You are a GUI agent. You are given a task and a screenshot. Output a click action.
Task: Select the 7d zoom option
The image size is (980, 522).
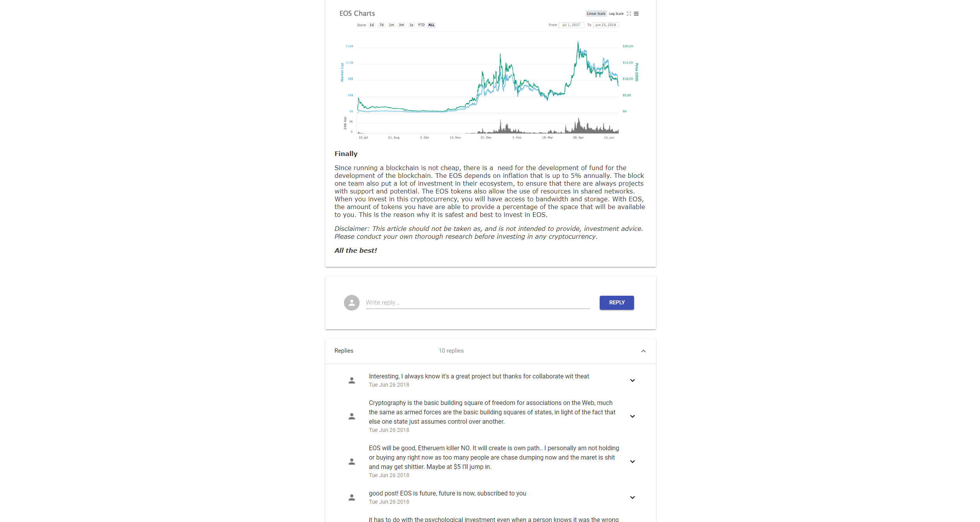[x=381, y=25]
